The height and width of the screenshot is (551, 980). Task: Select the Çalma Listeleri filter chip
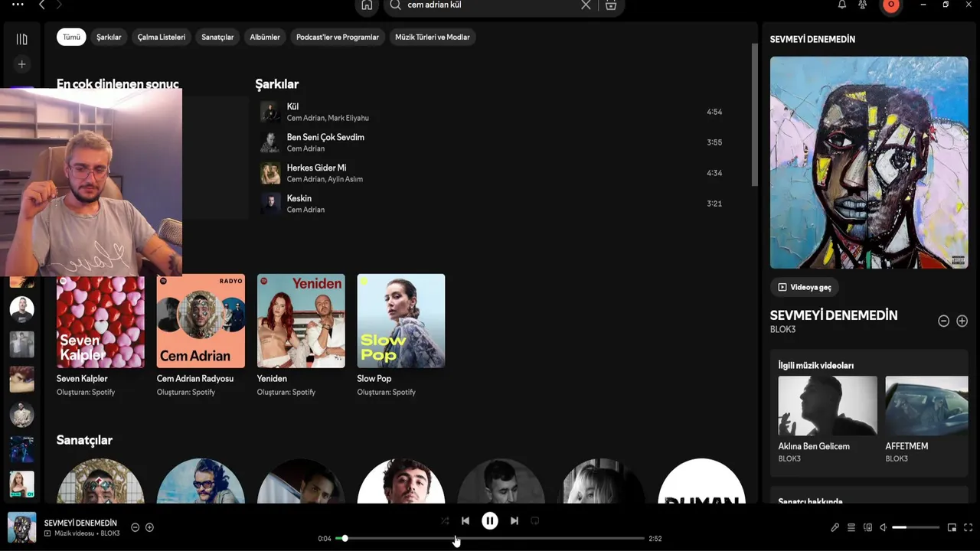(x=162, y=37)
